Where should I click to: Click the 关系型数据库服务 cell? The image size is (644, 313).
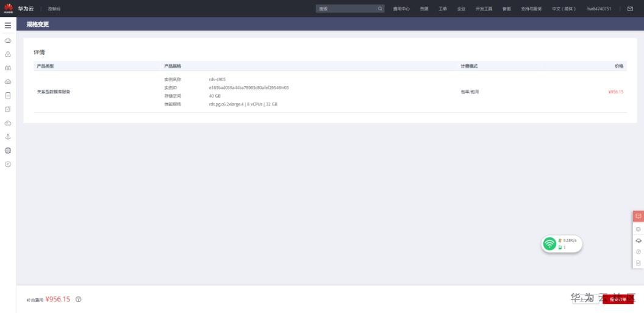[x=54, y=92]
